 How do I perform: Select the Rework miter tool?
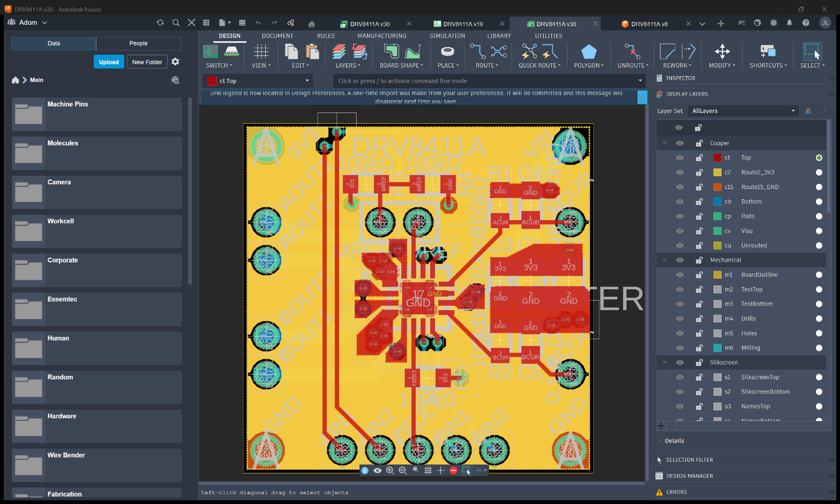click(x=667, y=51)
